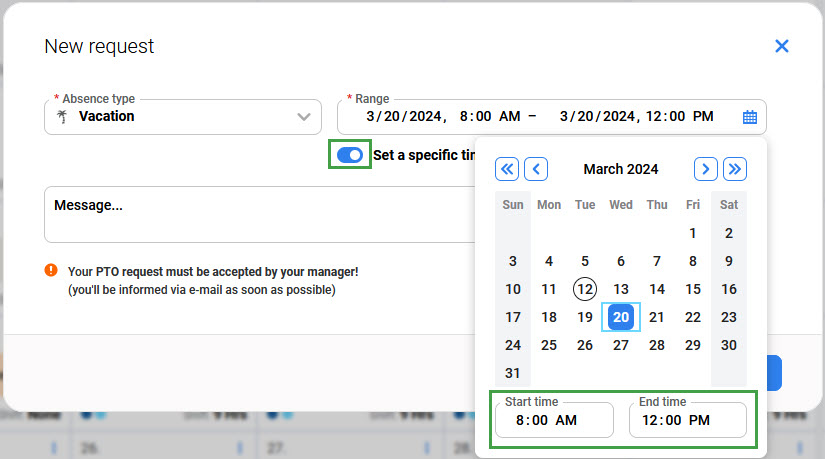Toggle the Set a specific time switch
Viewport: 825px width, 459px height.
coord(350,155)
